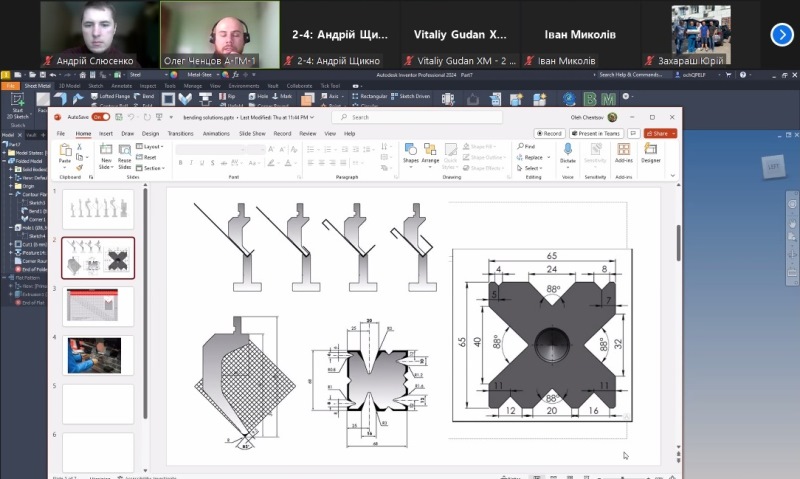Image resolution: width=800 pixels, height=479 pixels.
Task: Switch to the Review tab
Action: pyautogui.click(x=308, y=133)
